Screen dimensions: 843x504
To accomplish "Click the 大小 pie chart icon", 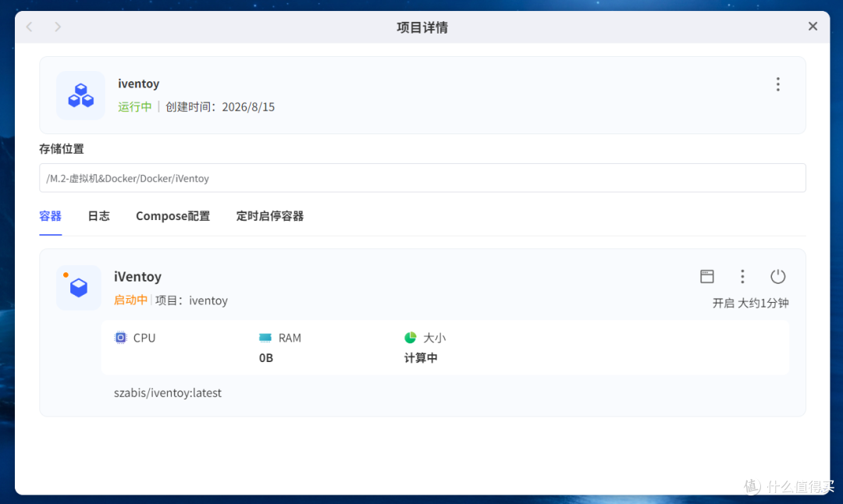I will pyautogui.click(x=411, y=338).
